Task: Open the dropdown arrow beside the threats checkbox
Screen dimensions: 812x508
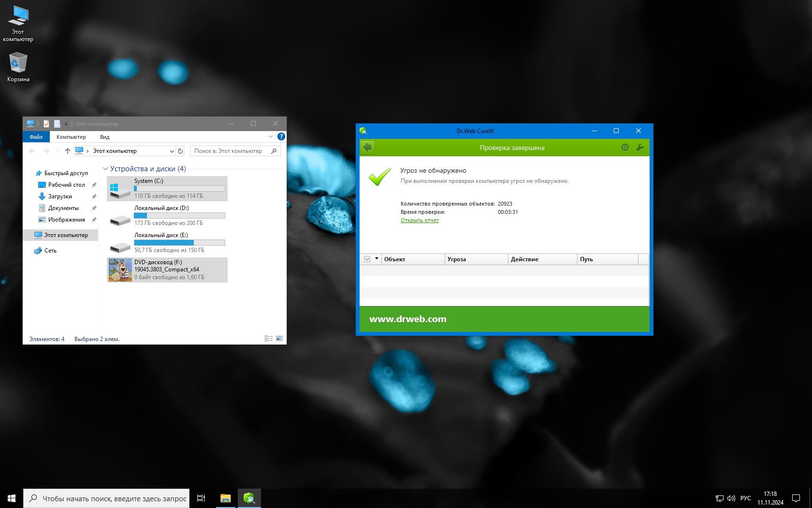Action: 377,259
